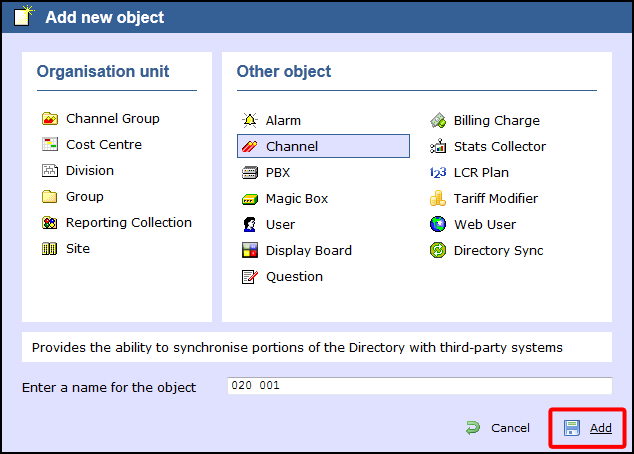Screen dimensions: 634x454
Task: Select the Channel Group option
Action: tap(112, 119)
